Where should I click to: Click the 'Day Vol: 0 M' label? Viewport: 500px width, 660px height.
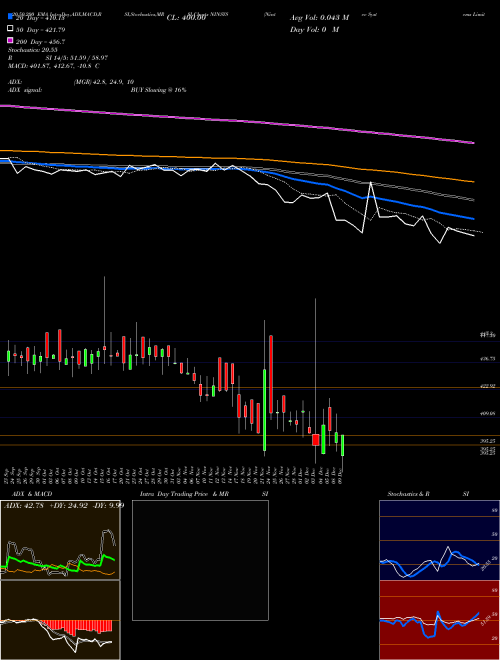coord(314,29)
